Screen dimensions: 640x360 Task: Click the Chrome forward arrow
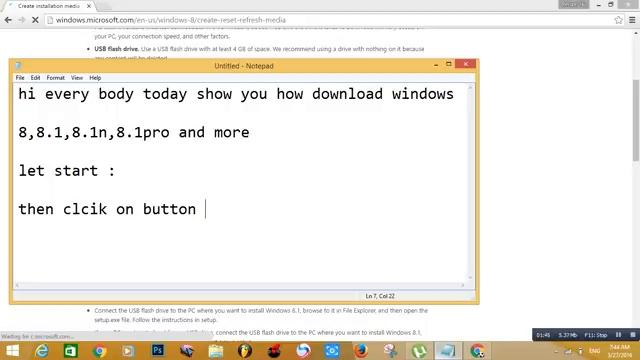coord(22,20)
